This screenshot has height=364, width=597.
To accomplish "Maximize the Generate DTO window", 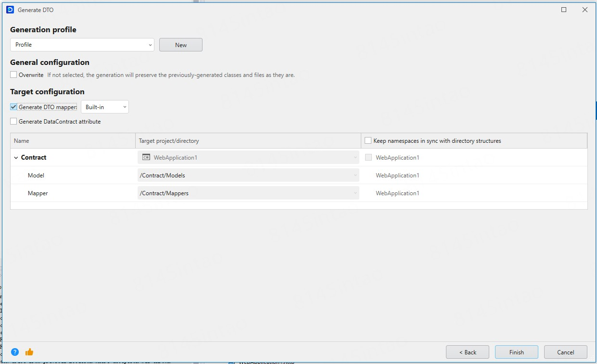I will point(564,10).
